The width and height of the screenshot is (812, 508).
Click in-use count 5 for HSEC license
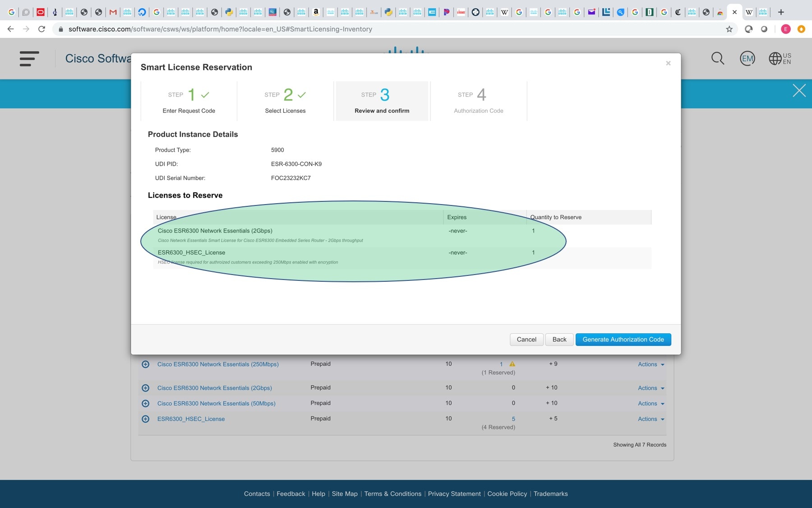click(x=513, y=419)
